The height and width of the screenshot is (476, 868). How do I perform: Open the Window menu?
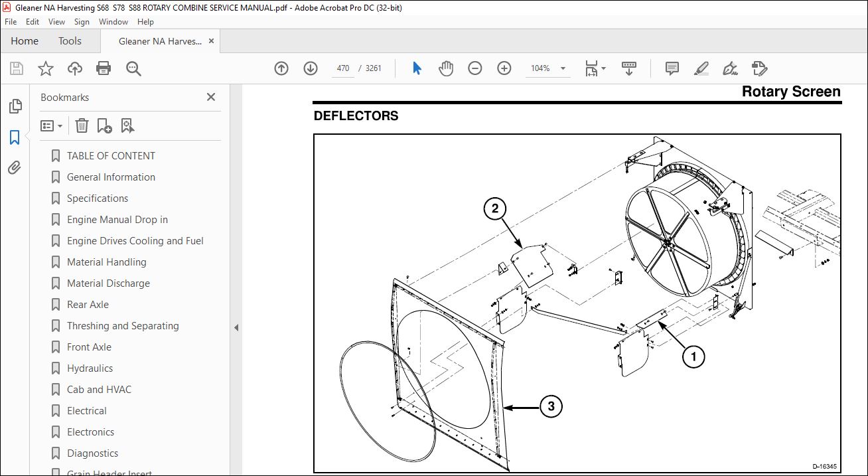pyautogui.click(x=113, y=22)
